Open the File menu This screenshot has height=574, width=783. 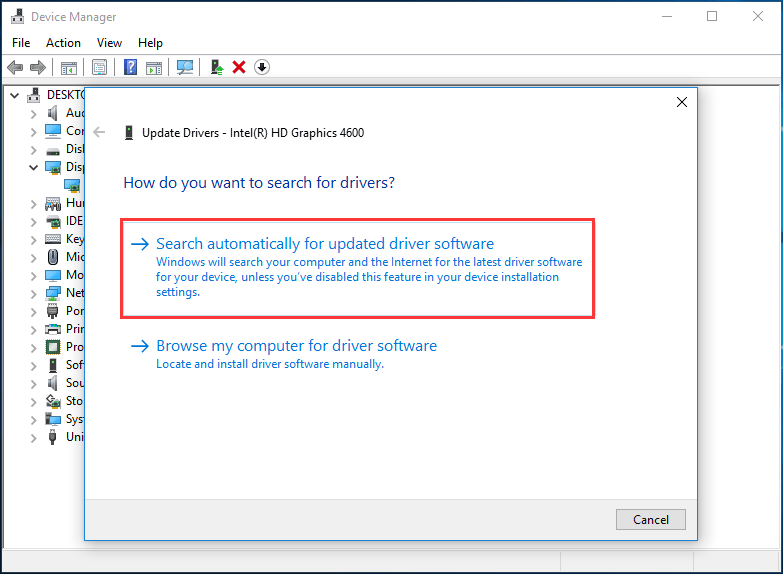coord(21,43)
